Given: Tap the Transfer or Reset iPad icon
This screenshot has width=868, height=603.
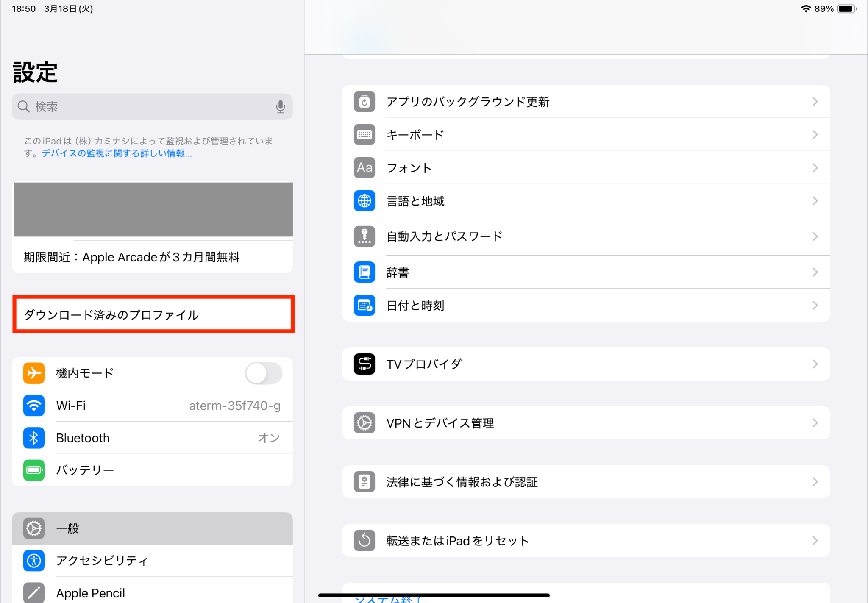Looking at the screenshot, I should tap(364, 541).
